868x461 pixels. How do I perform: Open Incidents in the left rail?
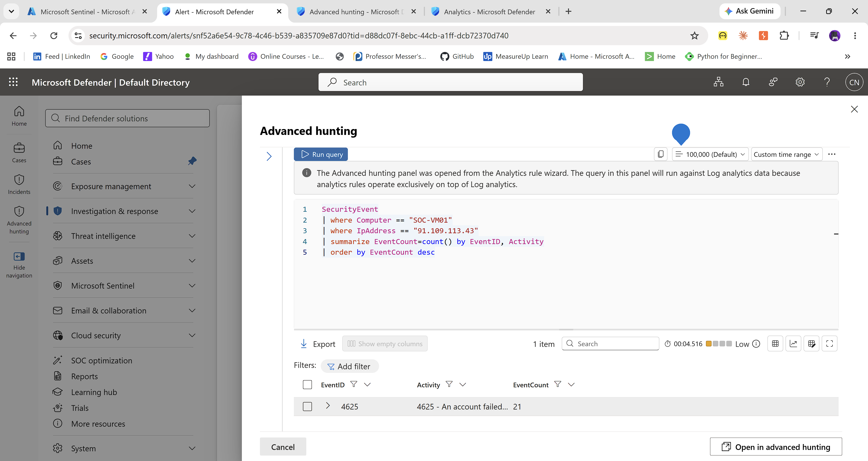[19, 184]
